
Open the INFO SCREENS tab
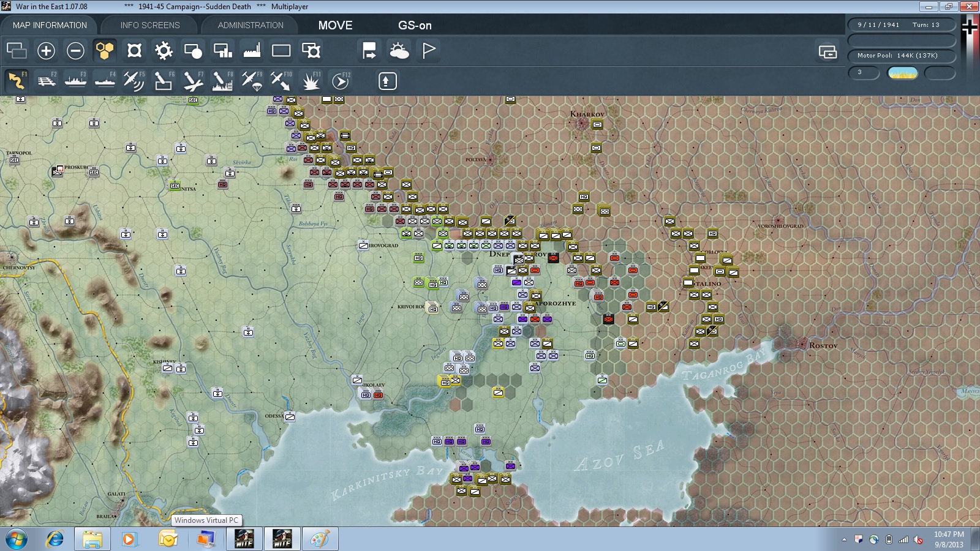pos(150,25)
